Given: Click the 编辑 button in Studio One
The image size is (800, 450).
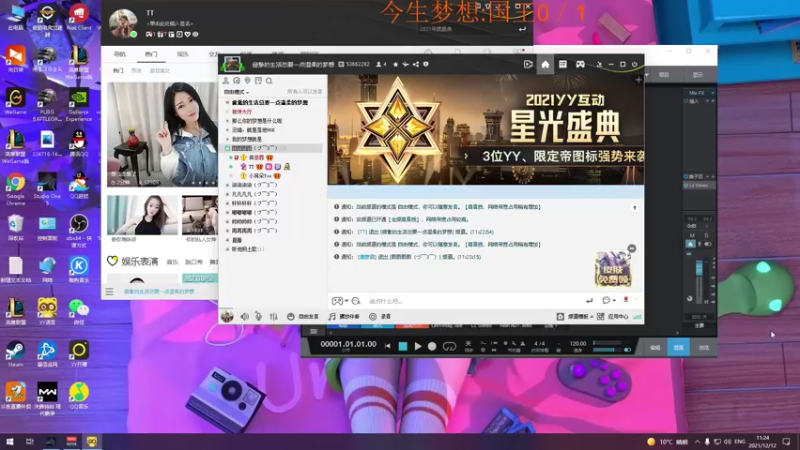Looking at the screenshot, I should (655, 347).
